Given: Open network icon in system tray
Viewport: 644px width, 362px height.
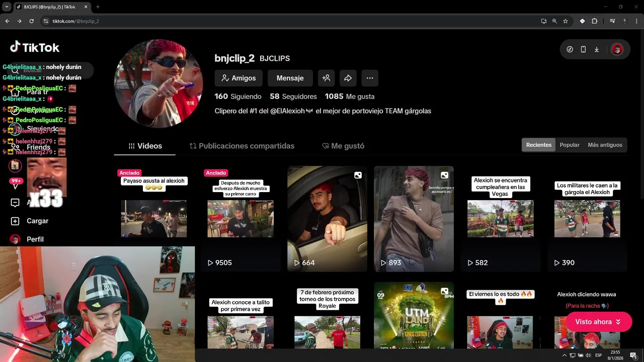Looking at the screenshot, I should tap(573, 355).
